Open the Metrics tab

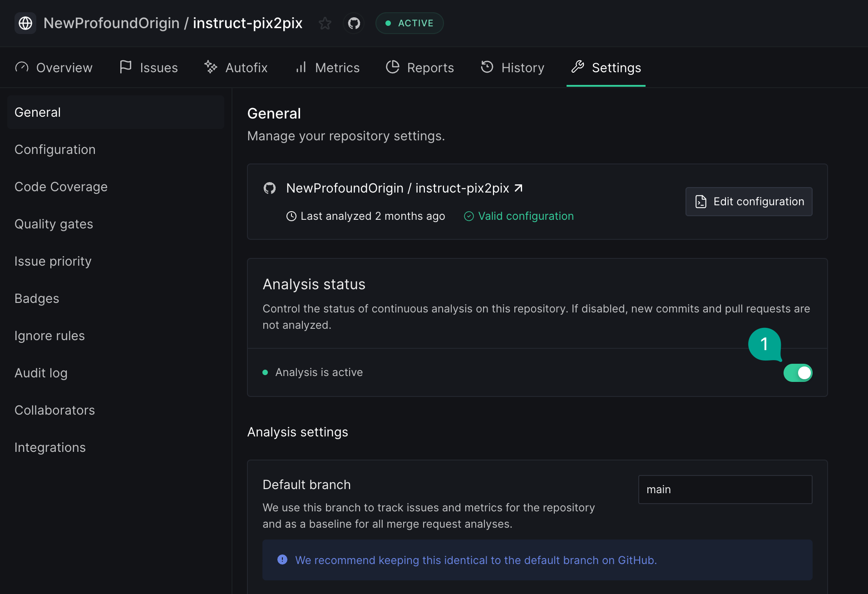pos(327,68)
